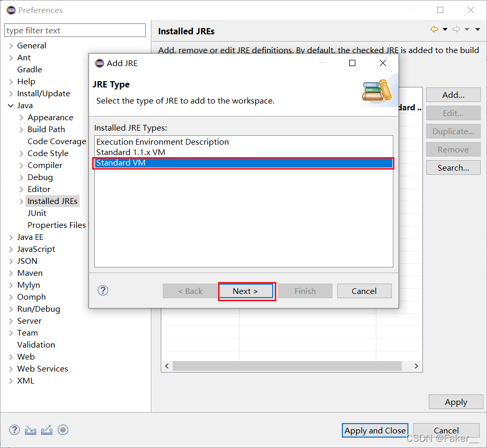Expand the Java EE tree node
The width and height of the screenshot is (487, 448).
(11, 237)
